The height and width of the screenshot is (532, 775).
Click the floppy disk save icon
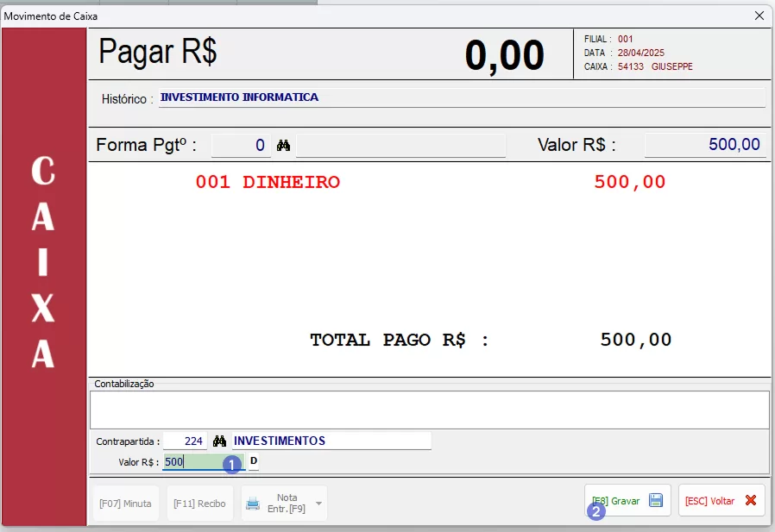coord(656,500)
